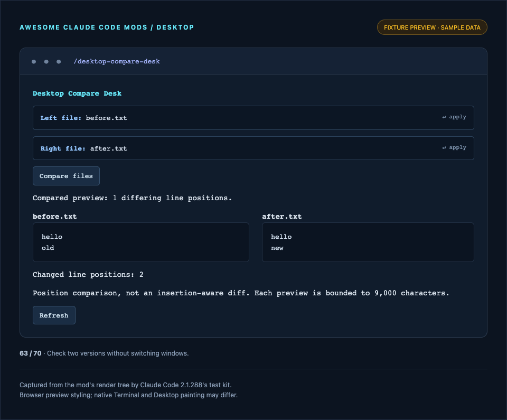
Task: Select the before.txt preview heading
Action: pos(54,217)
